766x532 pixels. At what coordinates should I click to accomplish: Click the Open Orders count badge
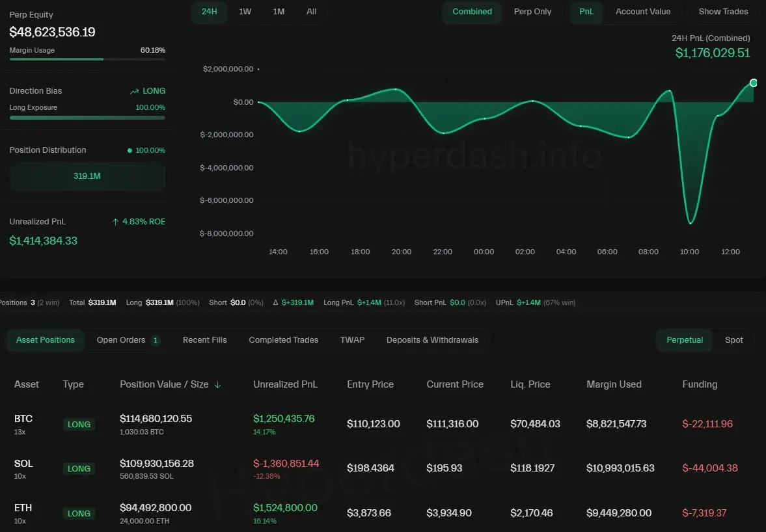[156, 340]
